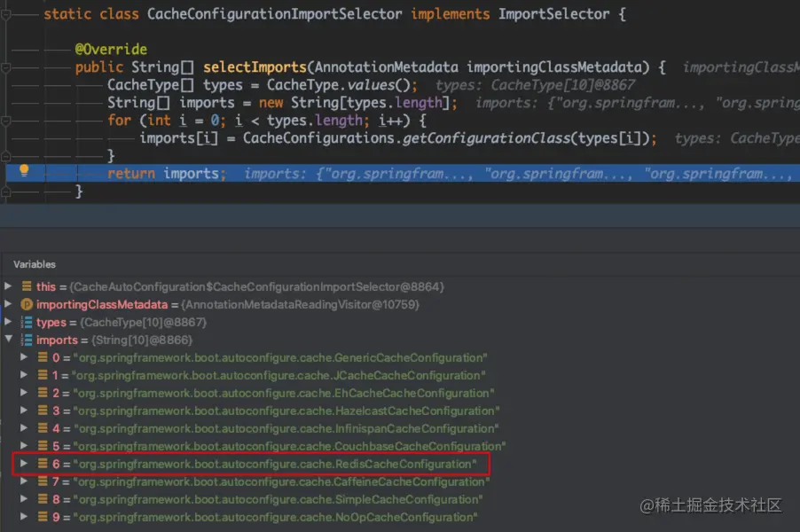Click the field icon of element 7

pos(43,481)
